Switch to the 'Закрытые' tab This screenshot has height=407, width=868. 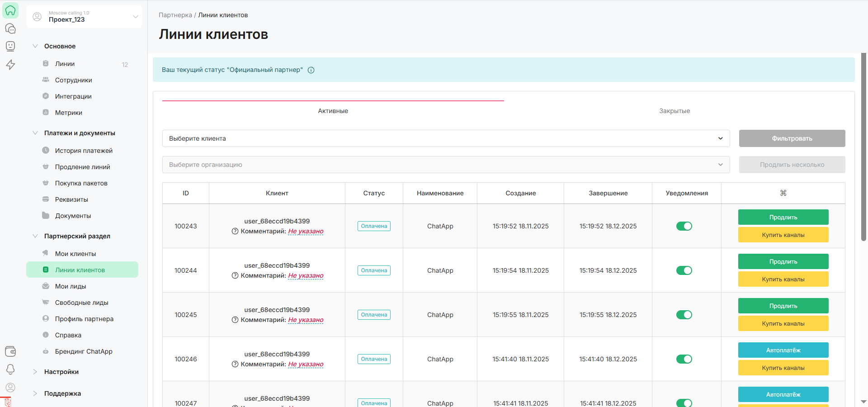pos(674,111)
